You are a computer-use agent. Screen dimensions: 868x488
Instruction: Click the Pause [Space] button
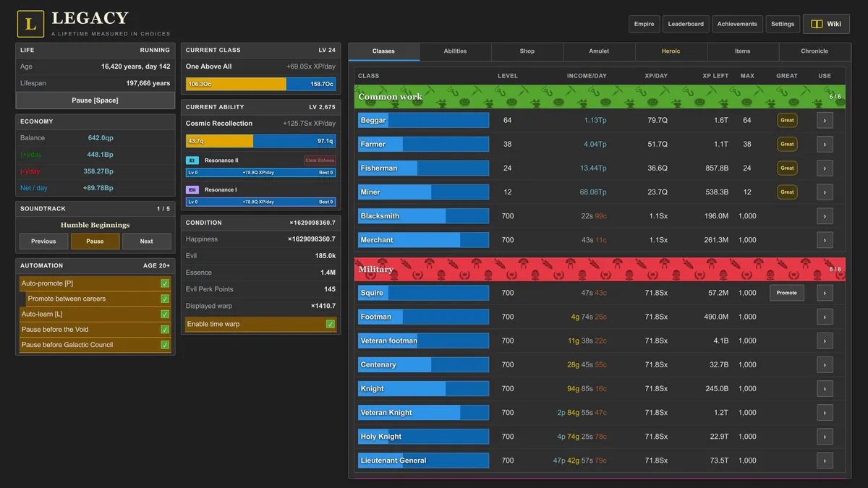95,100
